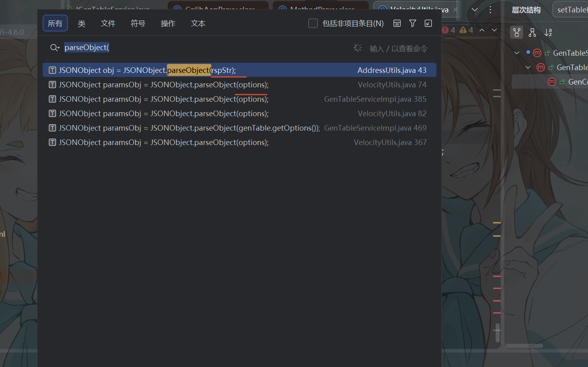The width and height of the screenshot is (588, 367).
Task: Select the 符号 tab
Action: click(138, 24)
